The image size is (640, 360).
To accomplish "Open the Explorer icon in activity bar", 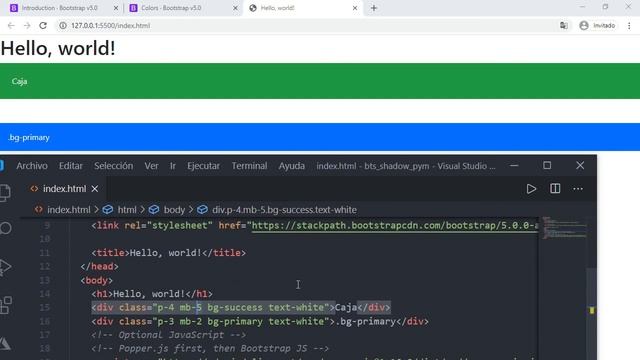I will pyautogui.click(x=5, y=192).
